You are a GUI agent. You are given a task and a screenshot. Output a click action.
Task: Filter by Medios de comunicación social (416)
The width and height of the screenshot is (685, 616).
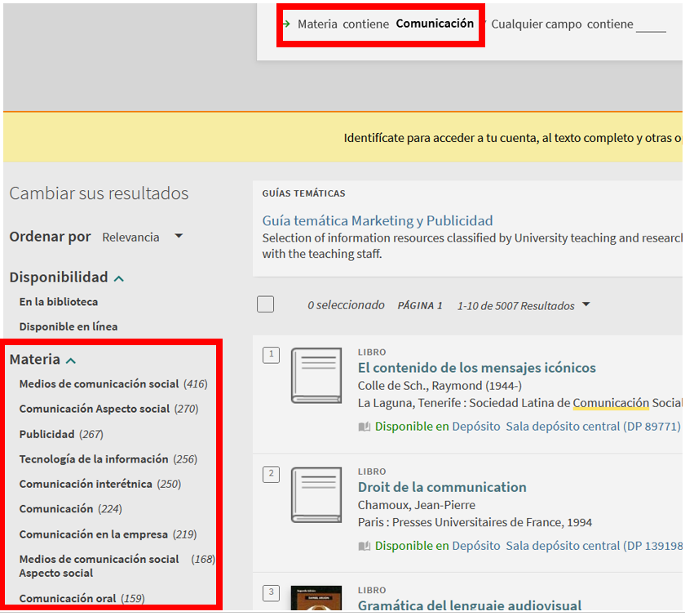[99, 384]
